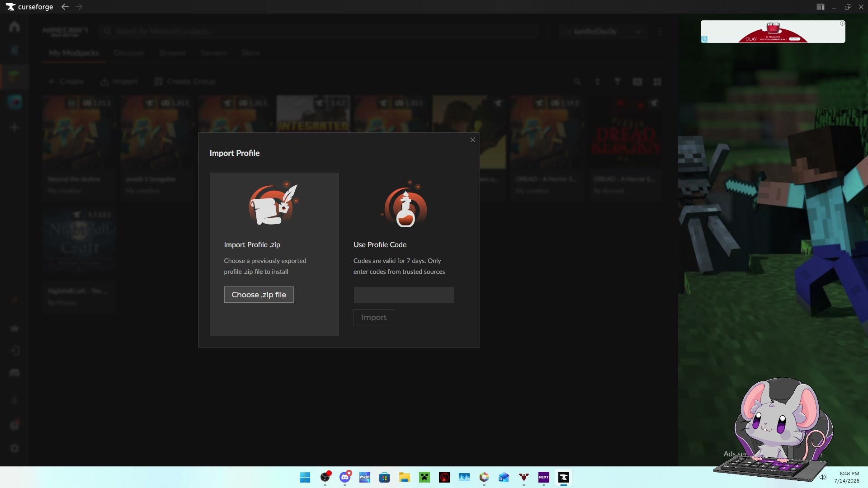The height and width of the screenshot is (488, 868).
Task: Open Microsoft Store from the taskbar
Action: coord(385,478)
